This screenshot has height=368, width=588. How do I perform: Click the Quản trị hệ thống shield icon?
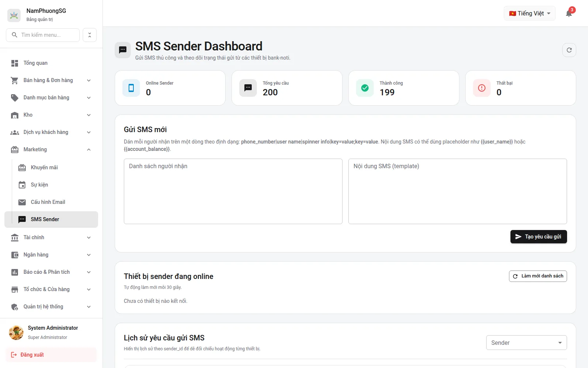coord(15,307)
